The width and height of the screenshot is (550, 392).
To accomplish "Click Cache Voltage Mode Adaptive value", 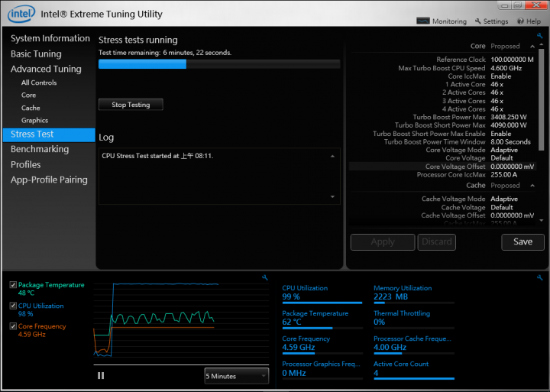I will point(504,199).
